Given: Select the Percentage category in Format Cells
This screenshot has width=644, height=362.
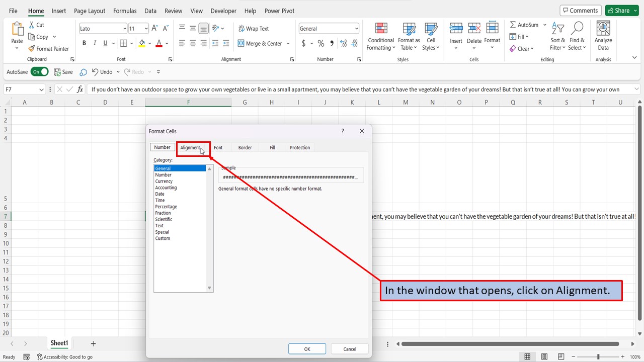Looking at the screenshot, I should coord(166,206).
